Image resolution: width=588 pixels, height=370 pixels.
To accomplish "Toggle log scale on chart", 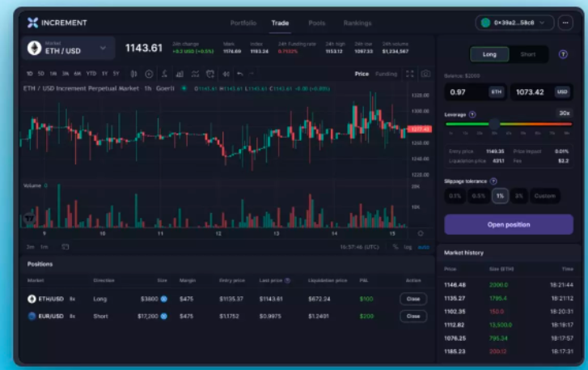I will coord(408,246).
